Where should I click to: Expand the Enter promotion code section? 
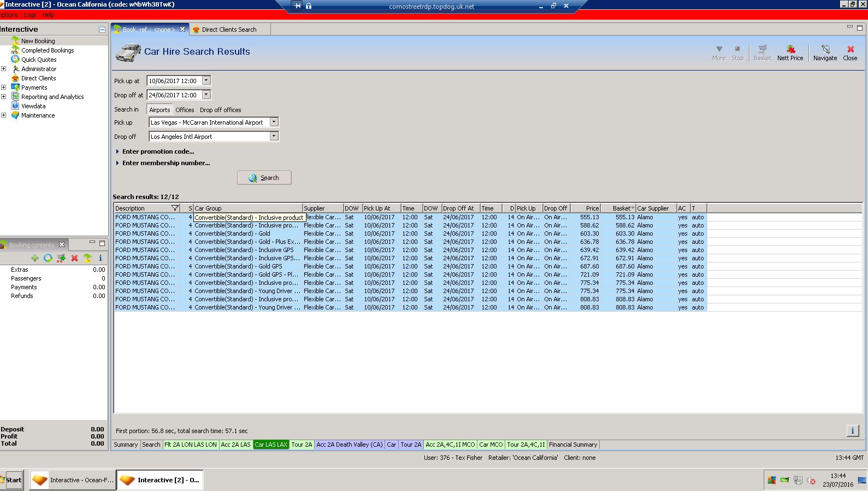click(158, 151)
